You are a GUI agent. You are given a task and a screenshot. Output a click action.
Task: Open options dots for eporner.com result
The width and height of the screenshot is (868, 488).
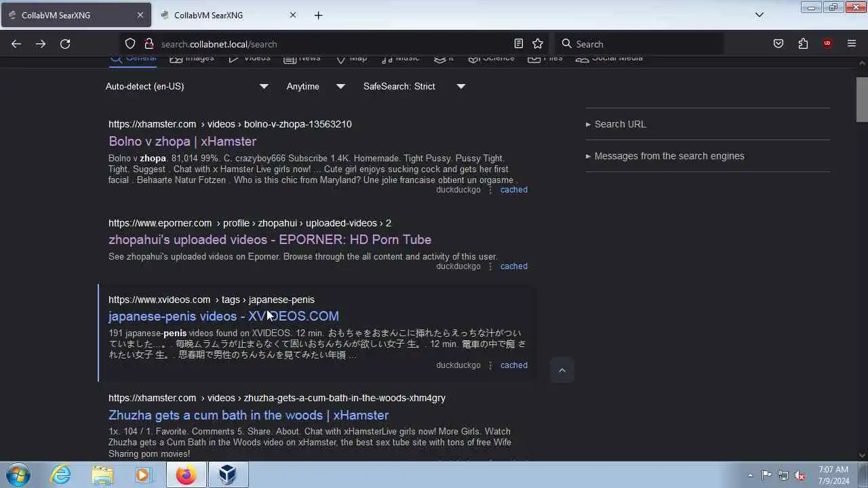tap(490, 266)
